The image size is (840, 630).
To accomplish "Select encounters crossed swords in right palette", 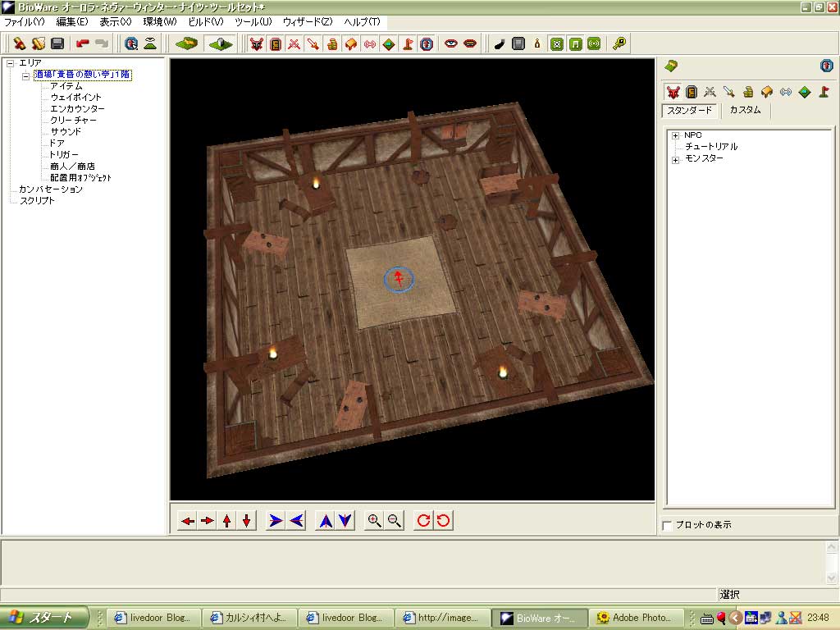I will (x=710, y=92).
